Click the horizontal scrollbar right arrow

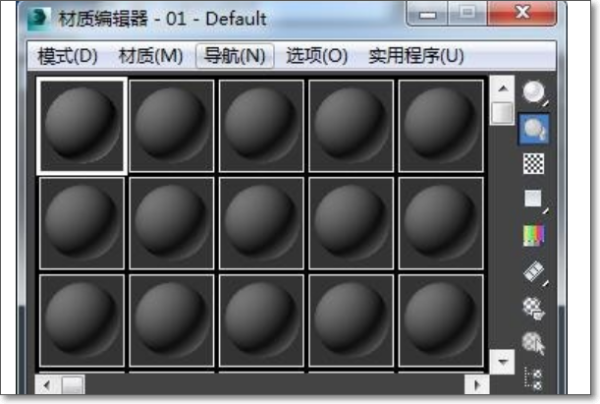[x=477, y=384]
